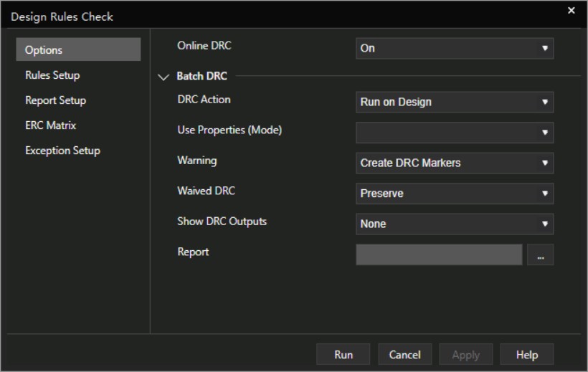588x372 pixels.
Task: Cancel the Design Rules Check dialog
Action: [404, 354]
